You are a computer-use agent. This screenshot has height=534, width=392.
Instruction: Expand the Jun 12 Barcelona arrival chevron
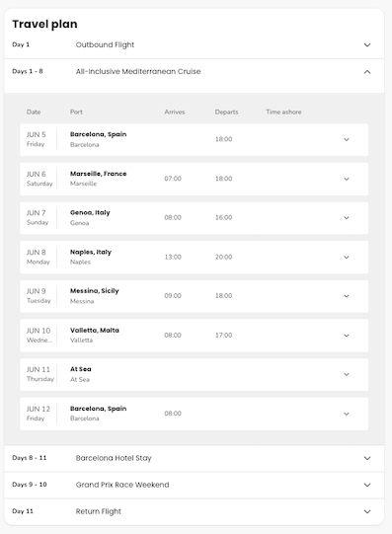coord(347,415)
